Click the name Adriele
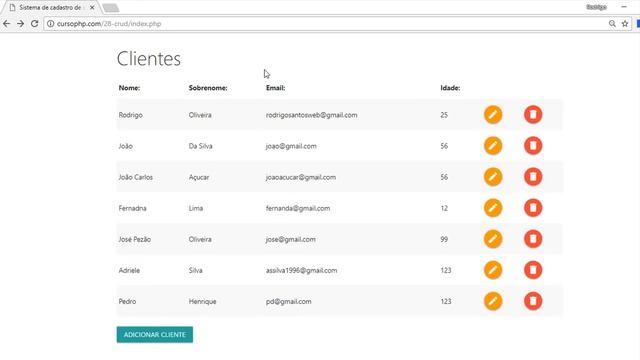This screenshot has width=640, height=360. (129, 270)
